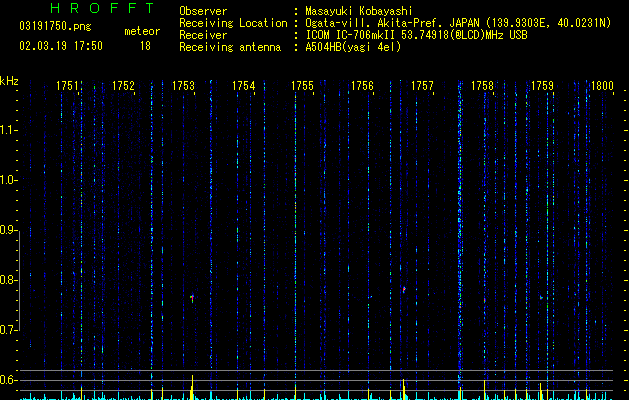Click the 'meteor' label
Image resolution: width=629 pixels, height=400 pixels.
click(x=142, y=31)
